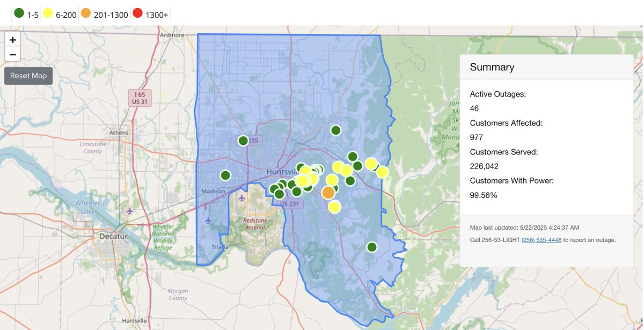Click the Limestone County label
Image resolution: width=644 pixels, height=330 pixels.
93,148
